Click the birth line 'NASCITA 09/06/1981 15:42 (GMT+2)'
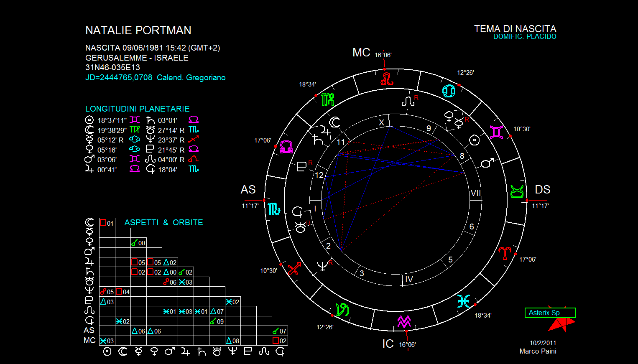The height and width of the screenshot is (364, 638). pos(153,48)
